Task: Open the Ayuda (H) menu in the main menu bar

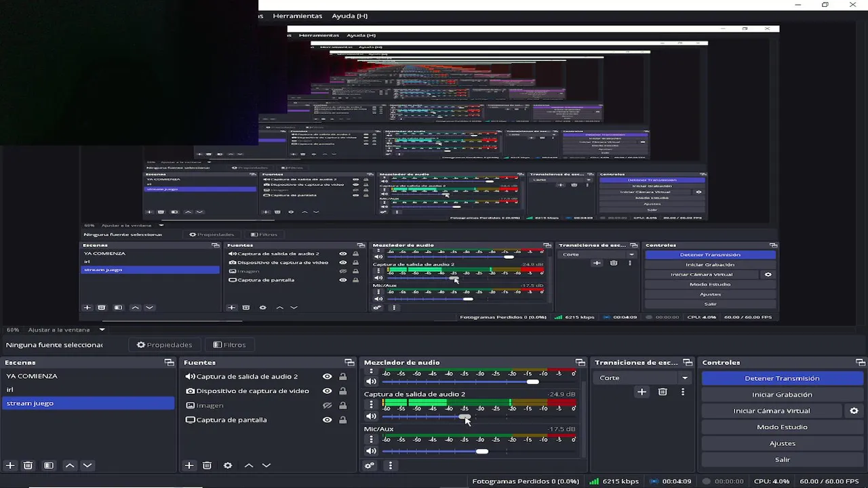Action: click(349, 16)
